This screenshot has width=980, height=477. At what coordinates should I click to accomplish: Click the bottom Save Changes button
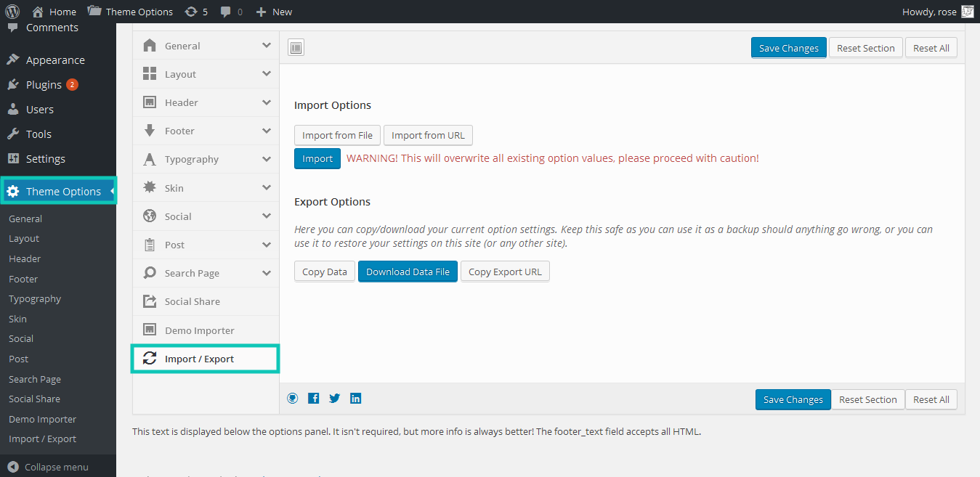[793, 399]
